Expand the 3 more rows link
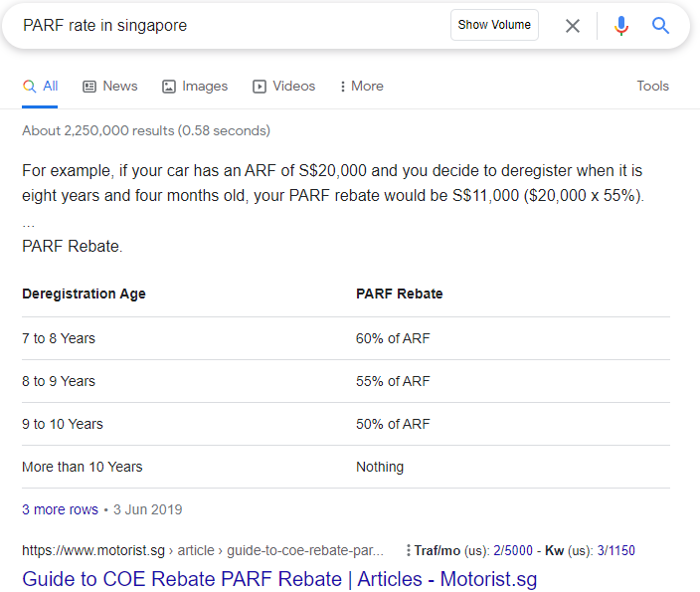 click(x=60, y=509)
